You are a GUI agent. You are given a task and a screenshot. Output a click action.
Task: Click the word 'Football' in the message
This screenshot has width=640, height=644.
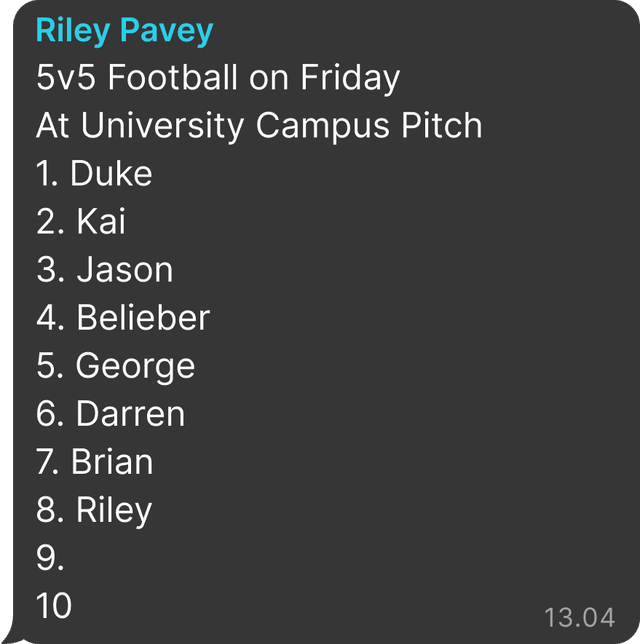tap(173, 77)
